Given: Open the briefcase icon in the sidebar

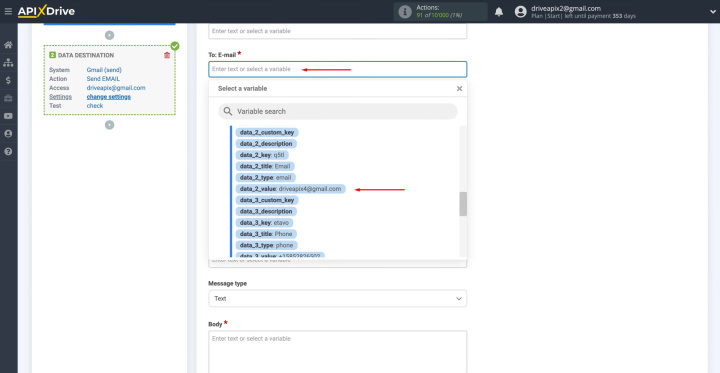Looking at the screenshot, I should pyautogui.click(x=8, y=98).
